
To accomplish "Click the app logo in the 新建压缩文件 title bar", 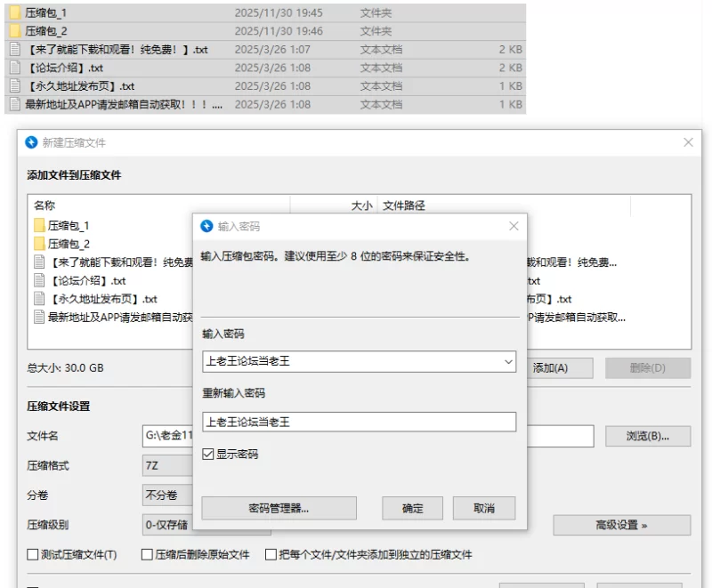I will (x=31, y=142).
